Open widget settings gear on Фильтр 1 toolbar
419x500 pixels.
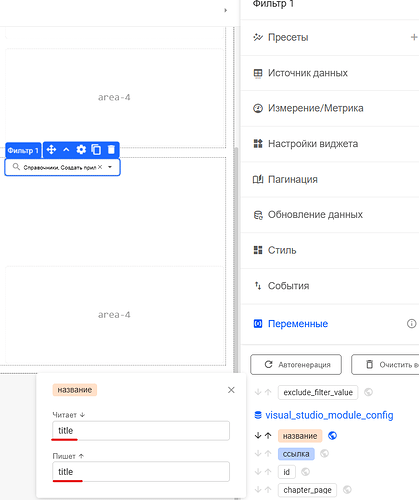pos(81,150)
